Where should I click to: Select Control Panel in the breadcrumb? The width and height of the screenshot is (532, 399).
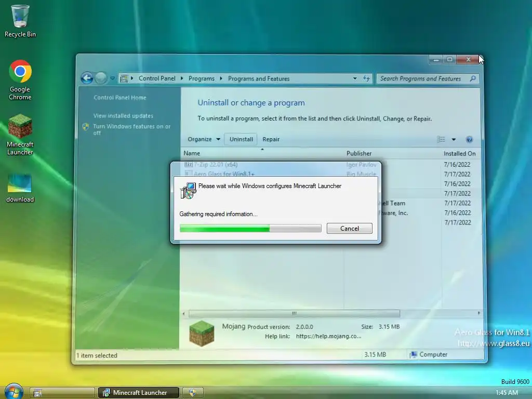pos(157,78)
